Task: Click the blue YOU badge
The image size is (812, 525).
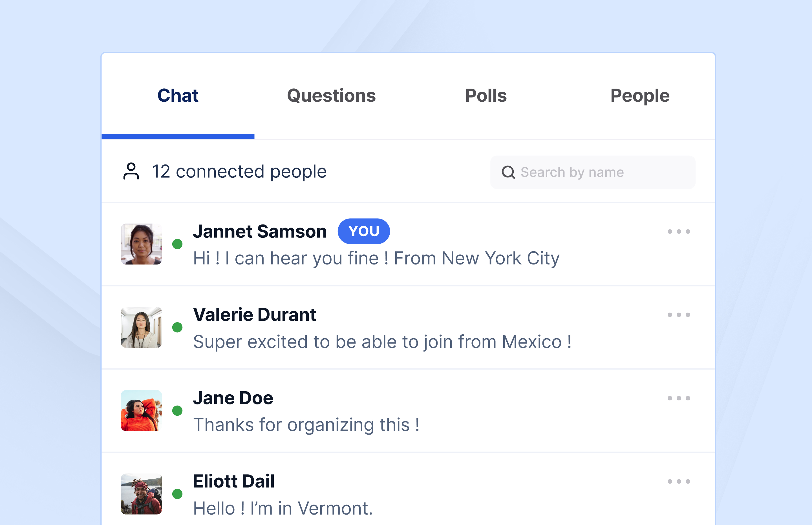Action: 363,232
